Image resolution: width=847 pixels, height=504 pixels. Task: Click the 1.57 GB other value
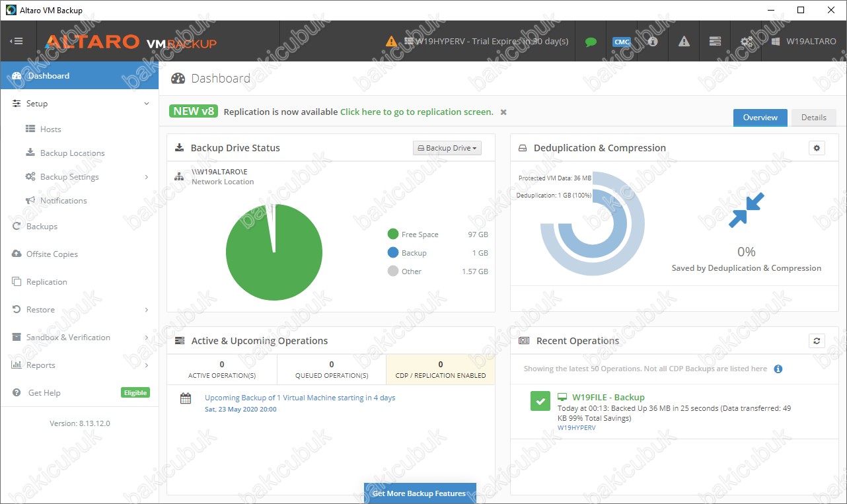(x=475, y=271)
